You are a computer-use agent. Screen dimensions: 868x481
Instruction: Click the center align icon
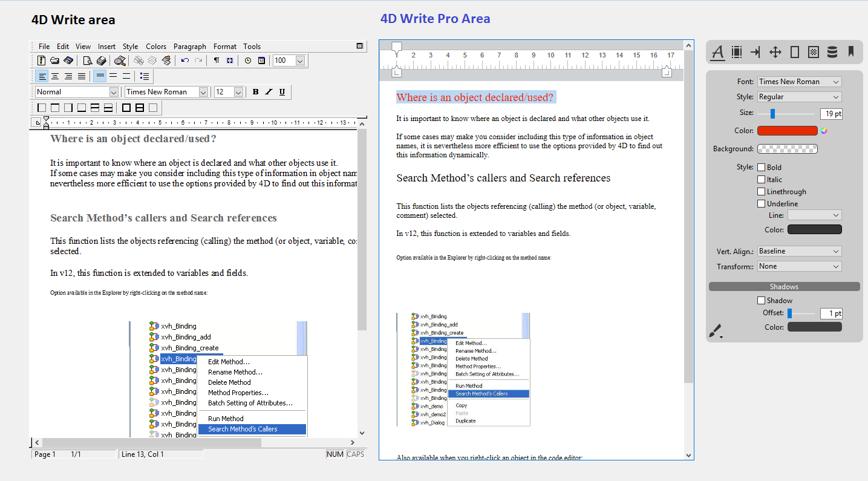[55, 76]
